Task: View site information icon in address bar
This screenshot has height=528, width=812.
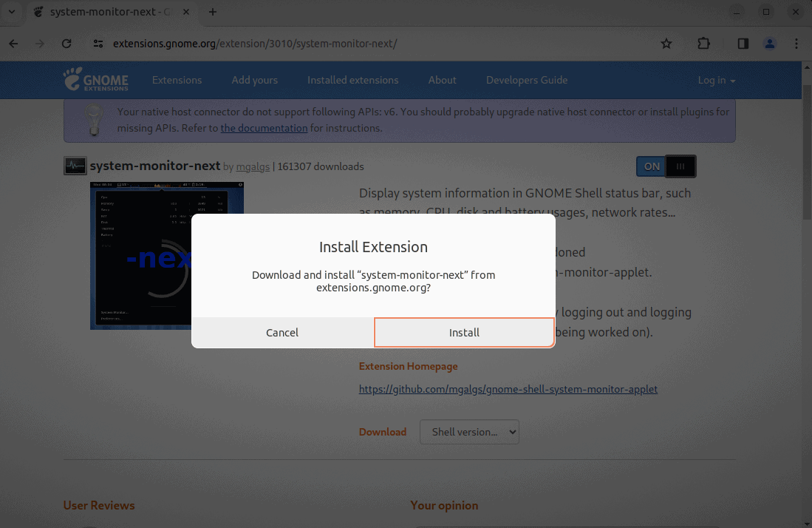Action: click(x=98, y=44)
